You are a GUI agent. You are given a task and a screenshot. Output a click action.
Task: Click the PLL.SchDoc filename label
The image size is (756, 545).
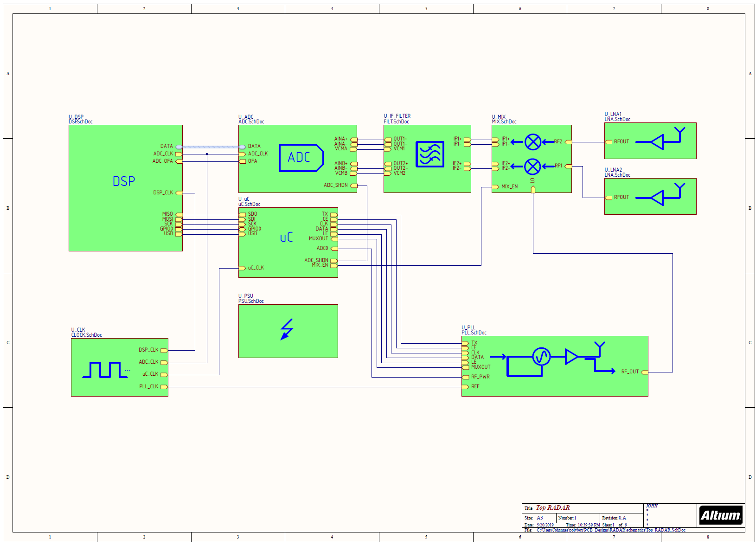coord(474,333)
